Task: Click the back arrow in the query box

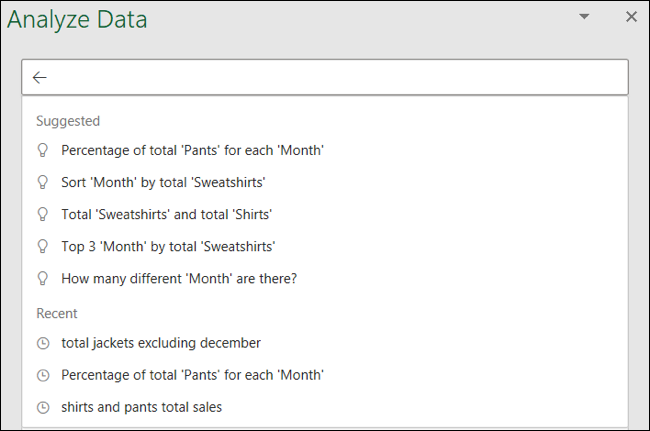Action: click(x=40, y=77)
